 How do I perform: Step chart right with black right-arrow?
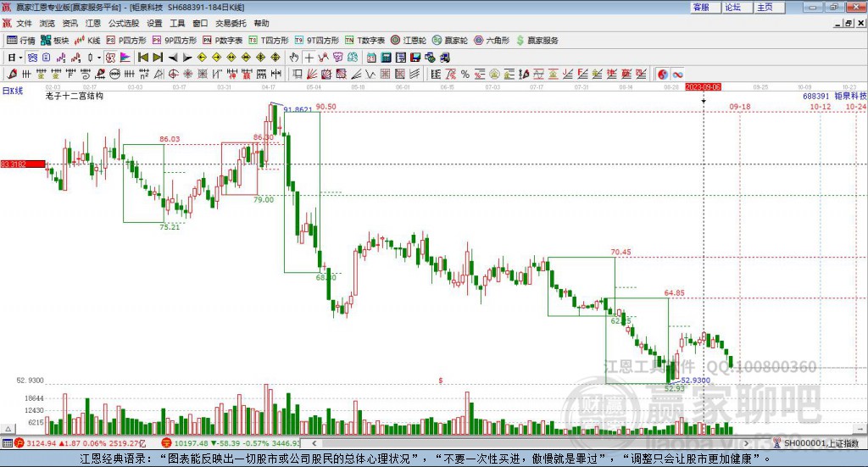click(187, 58)
